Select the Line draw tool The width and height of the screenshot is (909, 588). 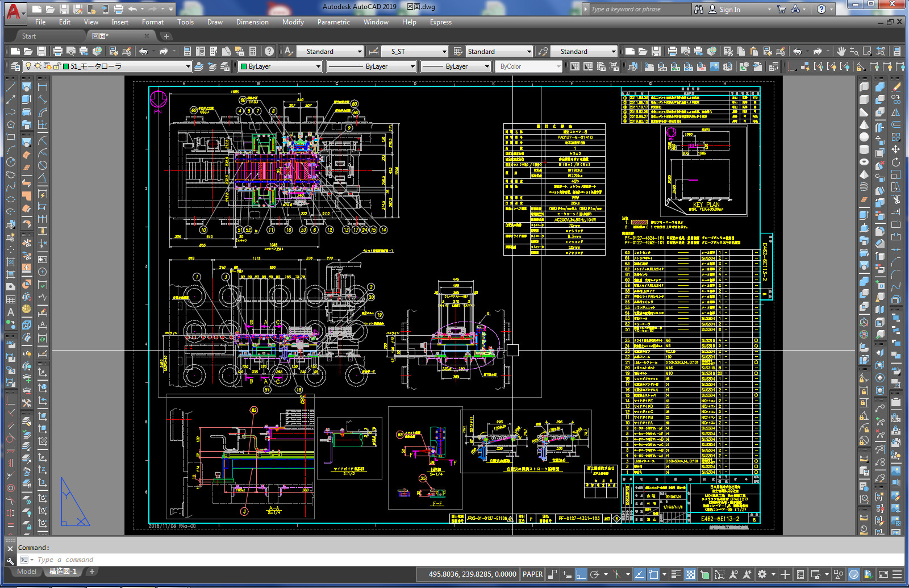click(x=11, y=87)
